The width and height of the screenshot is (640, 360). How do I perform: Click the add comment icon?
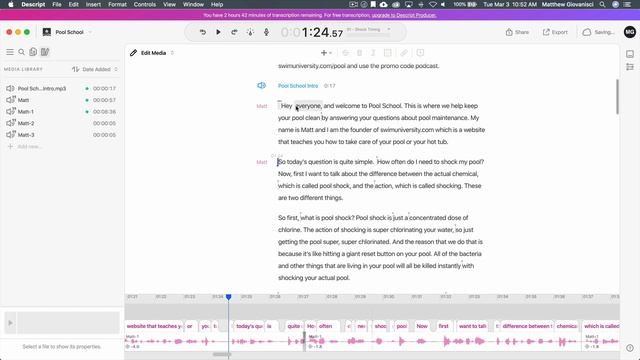coord(420,53)
